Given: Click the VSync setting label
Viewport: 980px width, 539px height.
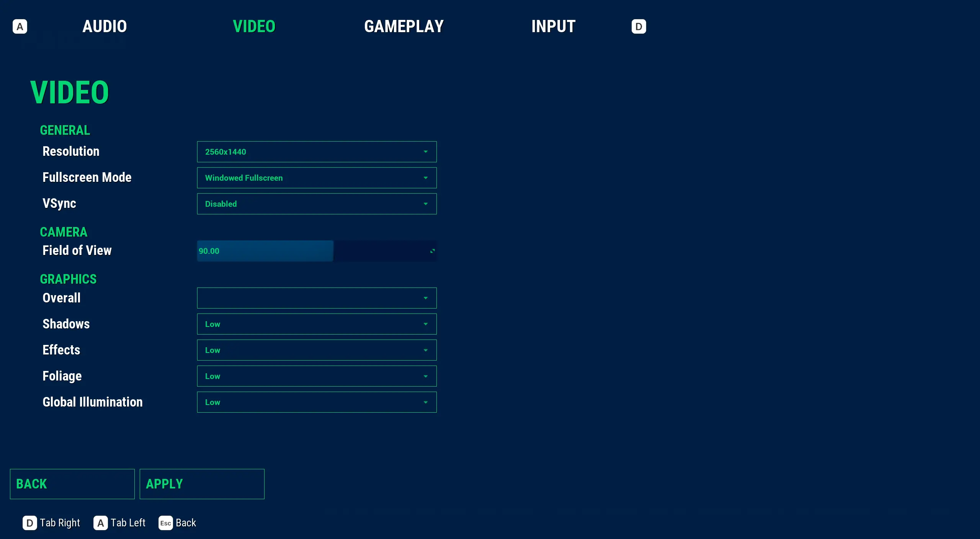Looking at the screenshot, I should 59,203.
